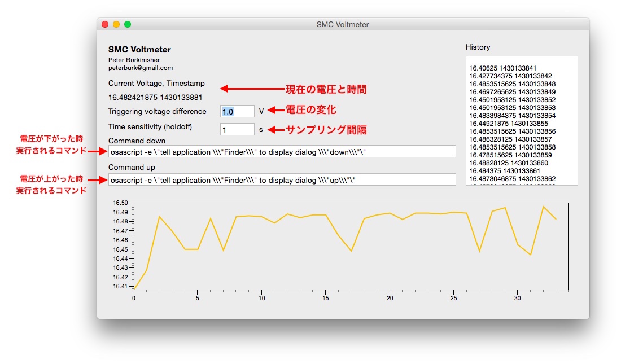Click the Time sensitivity holdoff input field
The height and width of the screenshot is (364, 621).
[237, 129]
